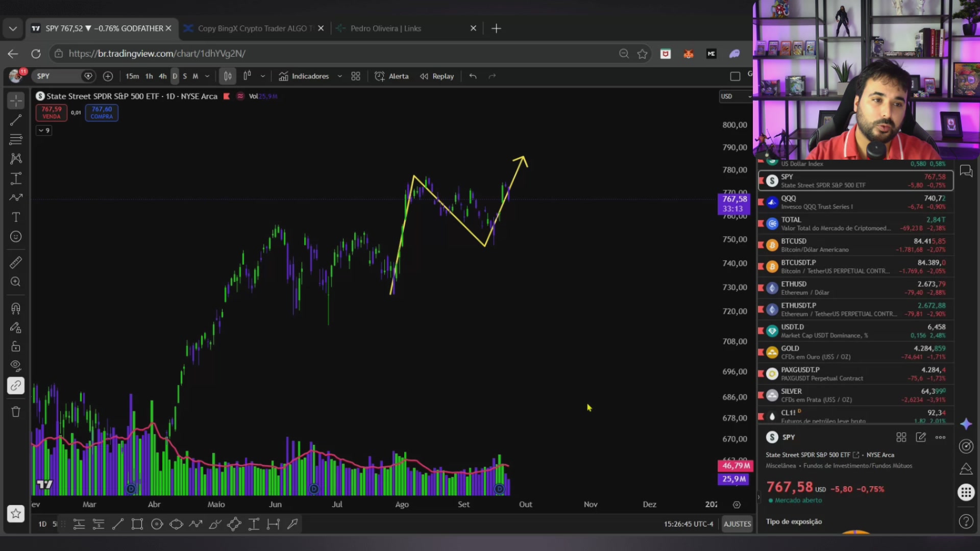Open the layout templates grid icon
The height and width of the screenshot is (551, 980).
pos(356,76)
